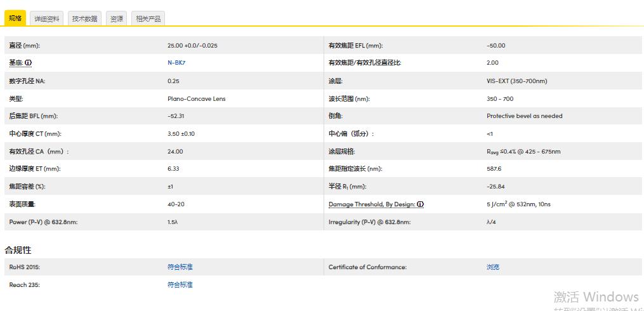Click the 波长范围 (nm) label

pyautogui.click(x=350, y=98)
